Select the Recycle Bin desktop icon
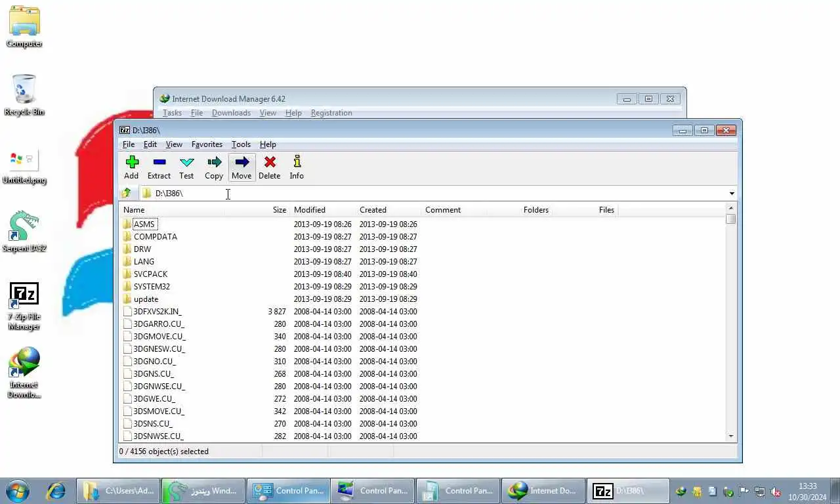The height and width of the screenshot is (504, 840). 24,94
